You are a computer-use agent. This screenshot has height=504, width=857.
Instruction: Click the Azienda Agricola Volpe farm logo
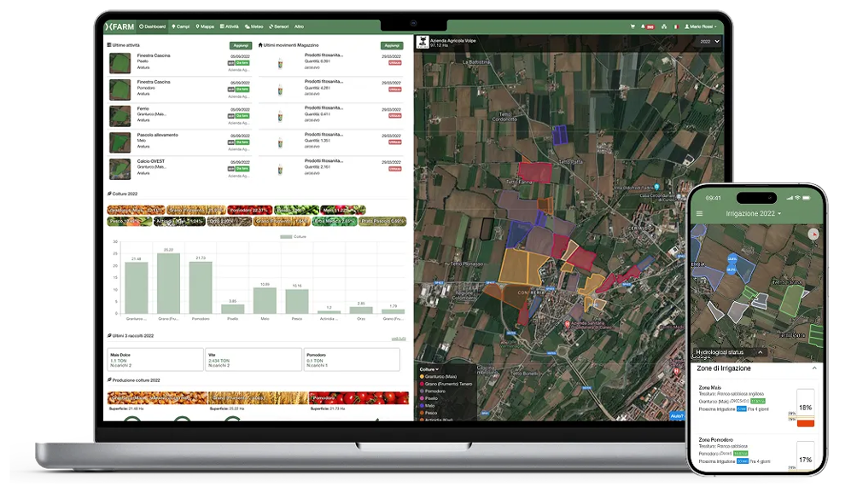point(422,42)
